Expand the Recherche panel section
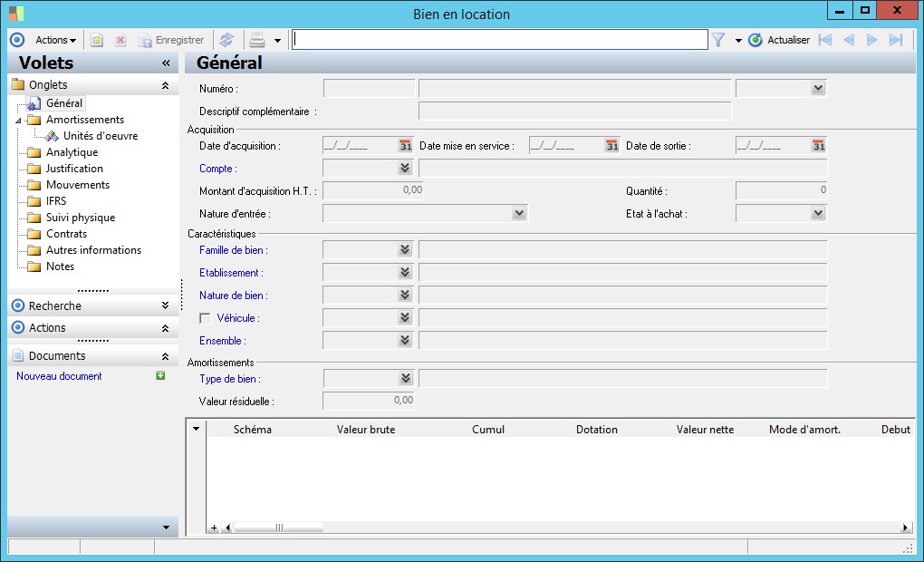Screen dimensions: 924x562 tap(165, 306)
